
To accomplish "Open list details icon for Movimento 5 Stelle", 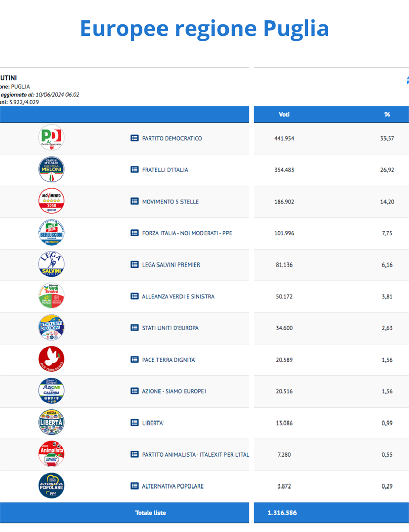I will tap(134, 201).
